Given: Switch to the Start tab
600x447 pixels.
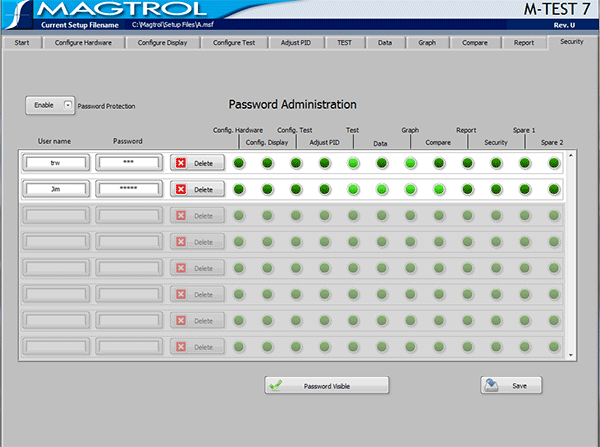Looking at the screenshot, I should coord(22,42).
